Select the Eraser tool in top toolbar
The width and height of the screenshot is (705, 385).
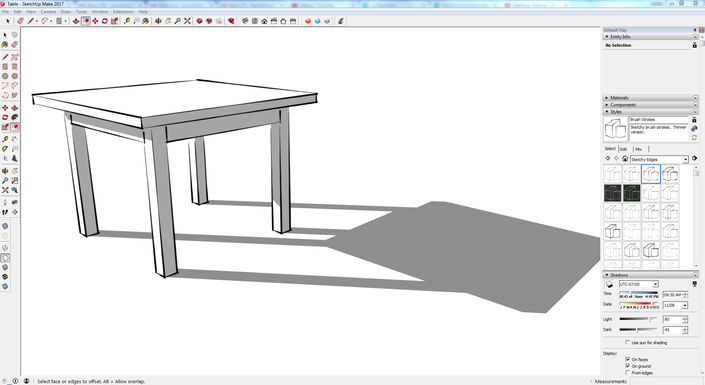pos(21,21)
